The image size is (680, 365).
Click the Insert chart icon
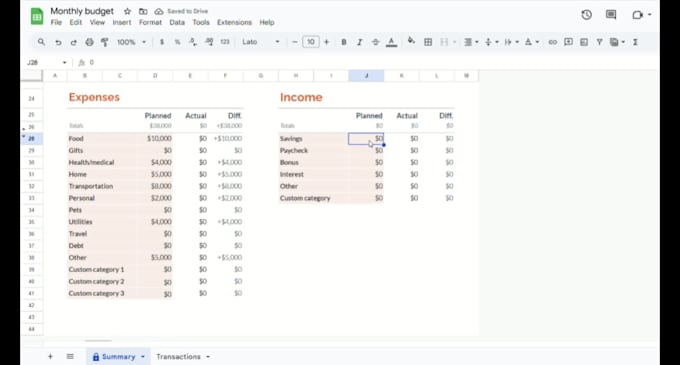click(584, 42)
